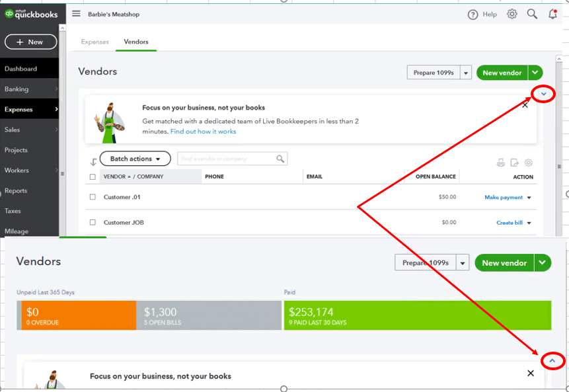Click the lower New vendor button
Viewport: 569px width, 392px height.
tap(504, 263)
